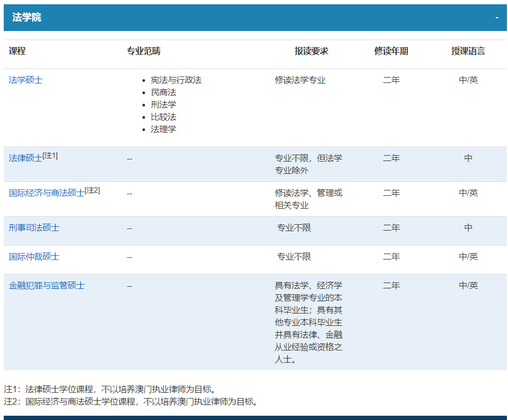Select the 宪法与行政法 list item
508x420 pixels.
(x=176, y=80)
